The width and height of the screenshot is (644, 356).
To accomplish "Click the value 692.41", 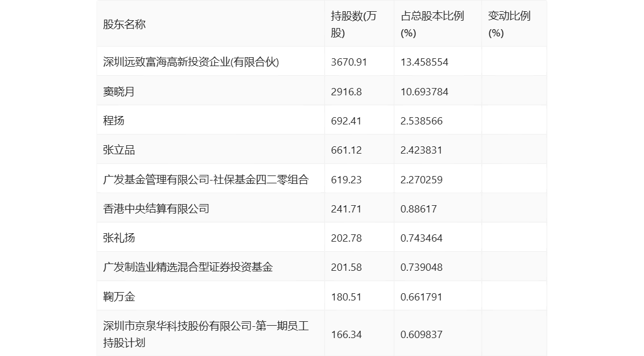I will click(x=346, y=121).
